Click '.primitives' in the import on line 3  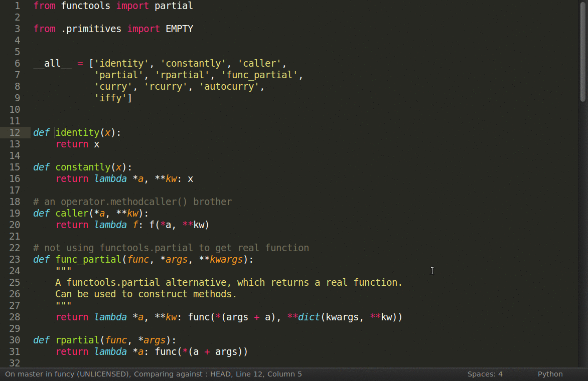(91, 29)
